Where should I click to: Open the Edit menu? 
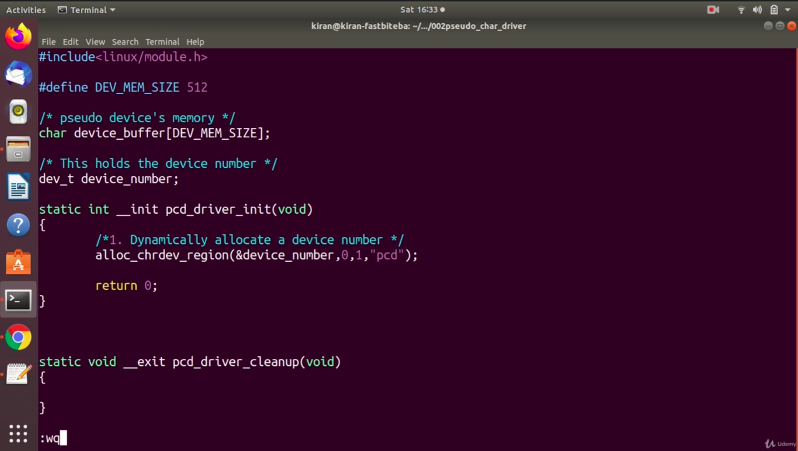point(70,42)
